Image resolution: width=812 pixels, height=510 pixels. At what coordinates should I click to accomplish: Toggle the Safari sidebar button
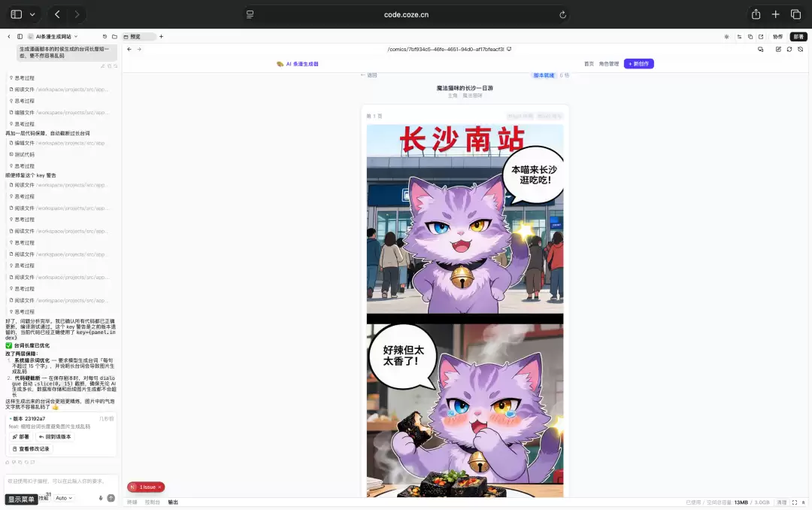[x=17, y=14]
